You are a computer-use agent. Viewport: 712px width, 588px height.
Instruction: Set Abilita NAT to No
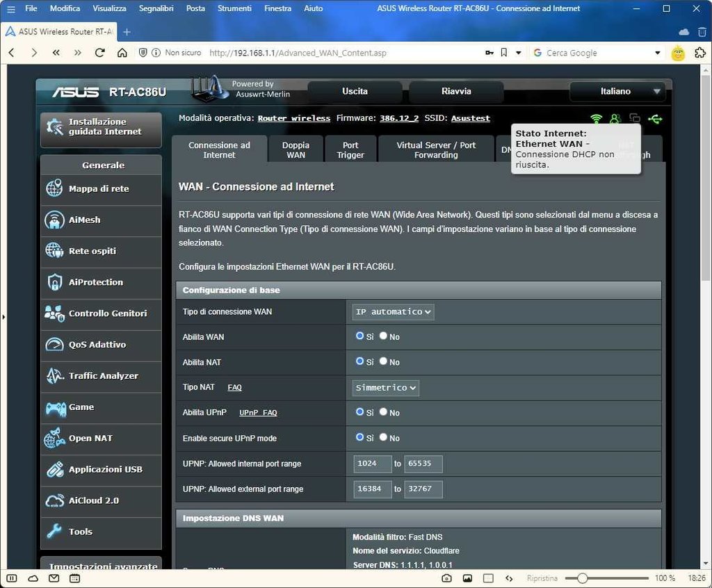coord(383,361)
